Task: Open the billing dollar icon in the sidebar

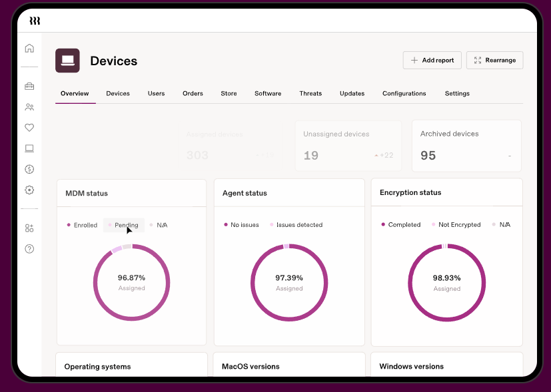Action: [29, 169]
